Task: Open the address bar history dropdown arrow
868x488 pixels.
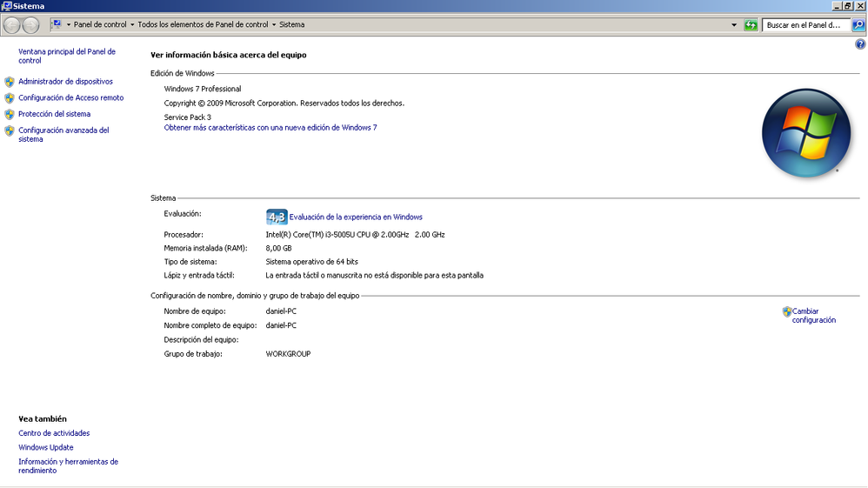Action: pyautogui.click(x=734, y=25)
